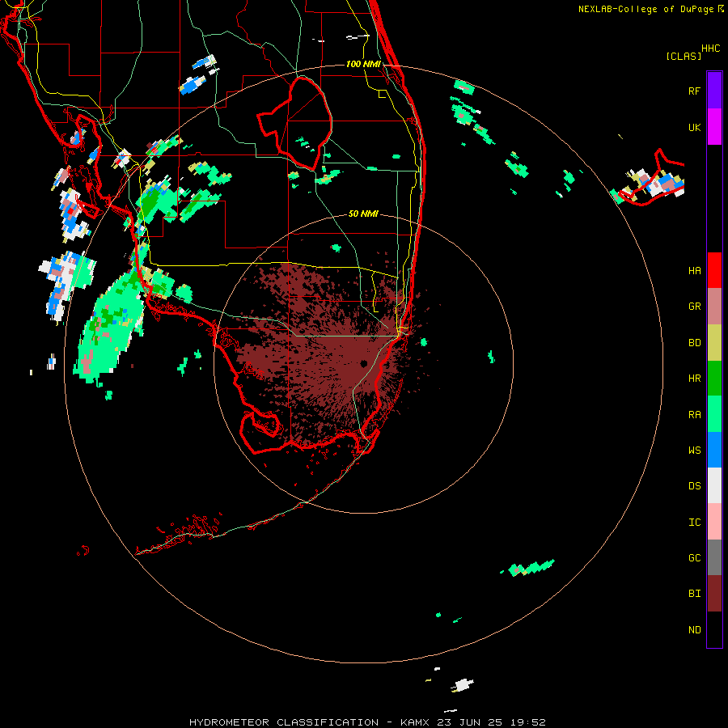The height and width of the screenshot is (728, 728).
Task: Click the "BD" legend label
Action: 694,343
